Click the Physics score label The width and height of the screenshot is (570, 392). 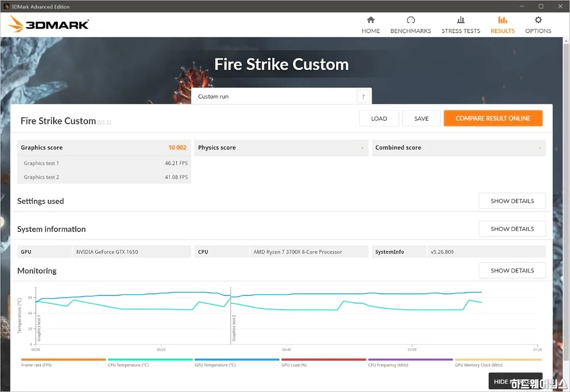(x=217, y=148)
